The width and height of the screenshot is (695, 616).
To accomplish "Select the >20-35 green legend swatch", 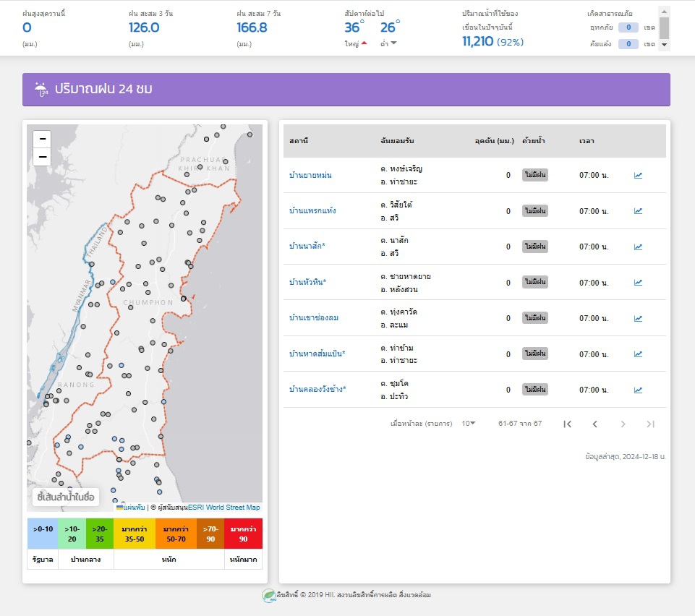I will coord(100,534).
